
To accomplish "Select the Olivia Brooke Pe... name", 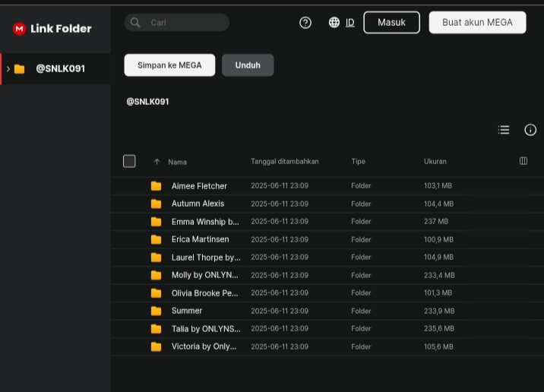I will (x=204, y=293).
